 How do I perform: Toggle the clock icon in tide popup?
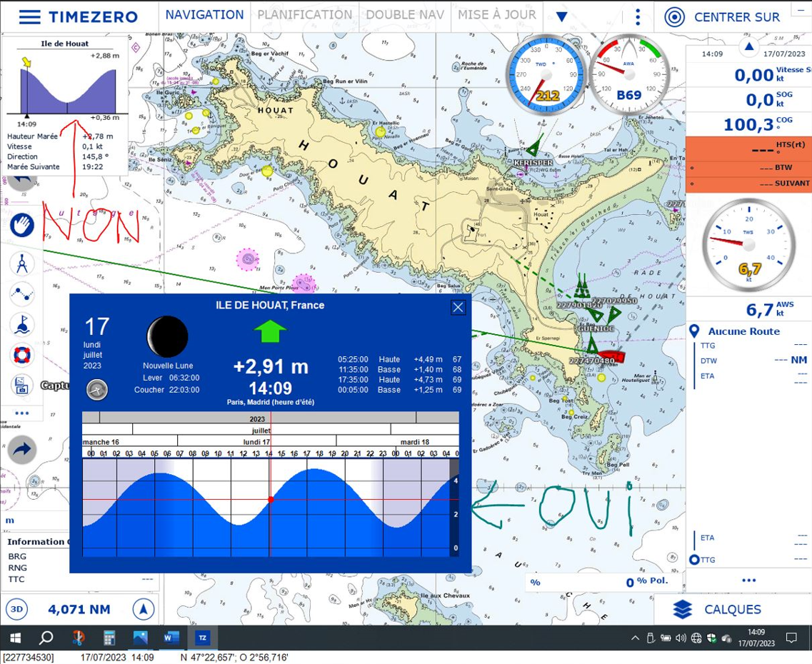(97, 391)
